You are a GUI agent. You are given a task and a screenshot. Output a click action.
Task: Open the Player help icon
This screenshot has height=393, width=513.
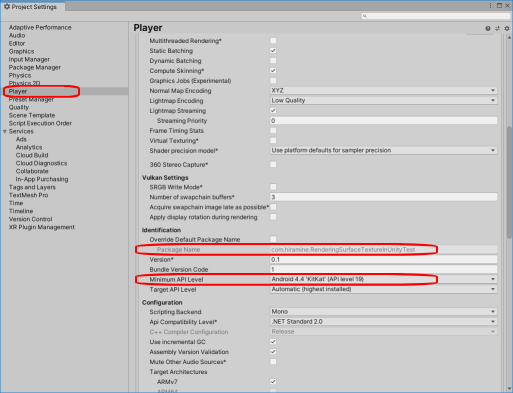point(488,29)
